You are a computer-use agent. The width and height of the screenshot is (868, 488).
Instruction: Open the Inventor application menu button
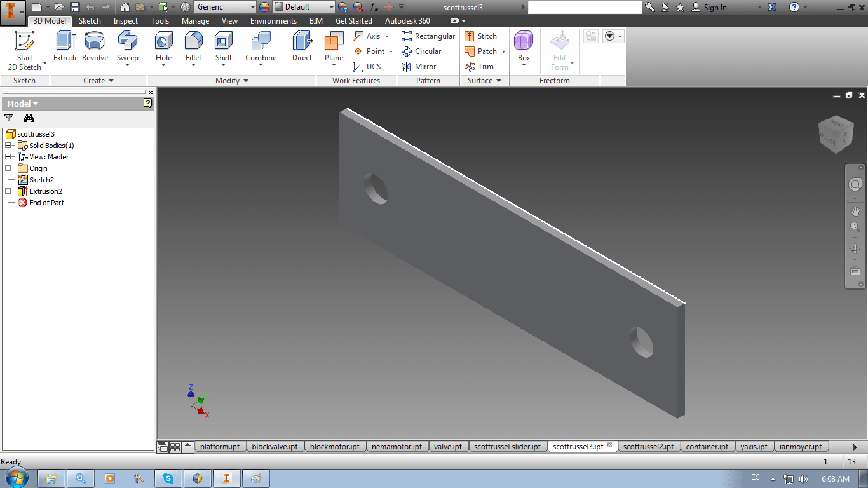pyautogui.click(x=13, y=12)
